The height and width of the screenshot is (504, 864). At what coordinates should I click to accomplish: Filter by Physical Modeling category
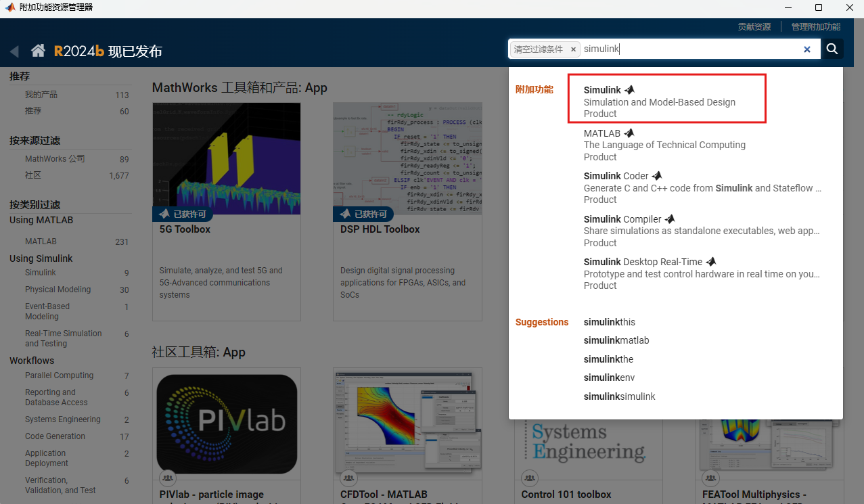click(x=58, y=290)
